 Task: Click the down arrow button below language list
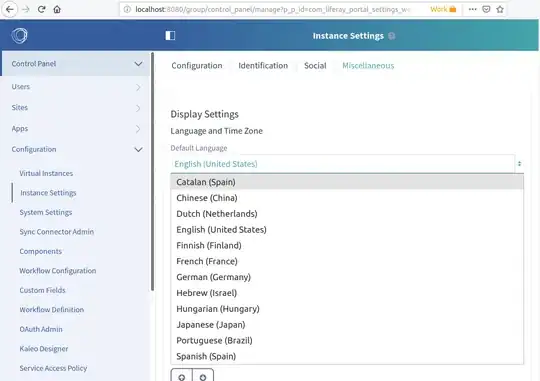pyautogui.click(x=203, y=375)
